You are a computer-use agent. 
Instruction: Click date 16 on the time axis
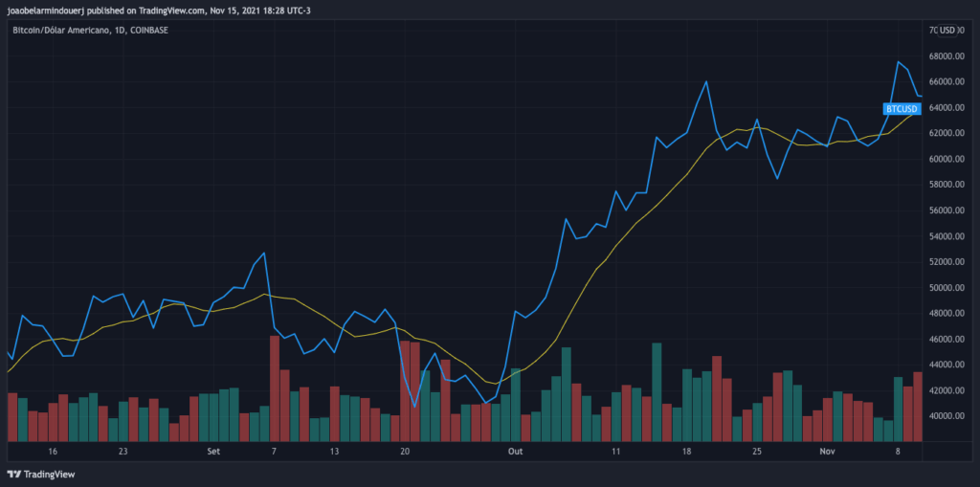(x=53, y=451)
